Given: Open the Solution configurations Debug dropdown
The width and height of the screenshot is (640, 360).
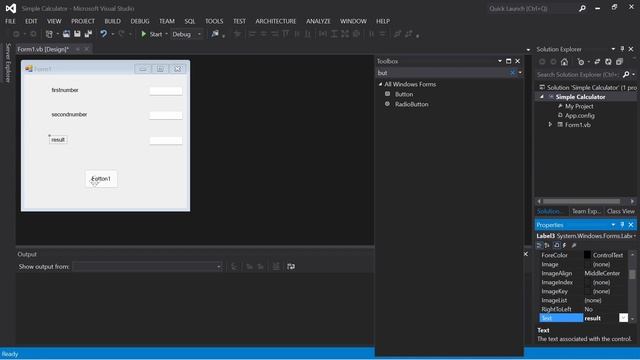Looking at the screenshot, I should coord(199,34).
